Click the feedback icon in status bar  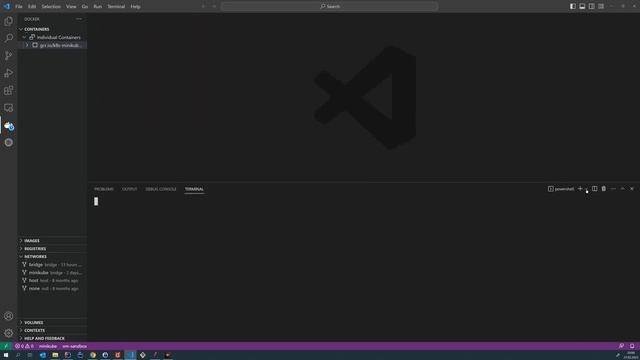point(621,346)
